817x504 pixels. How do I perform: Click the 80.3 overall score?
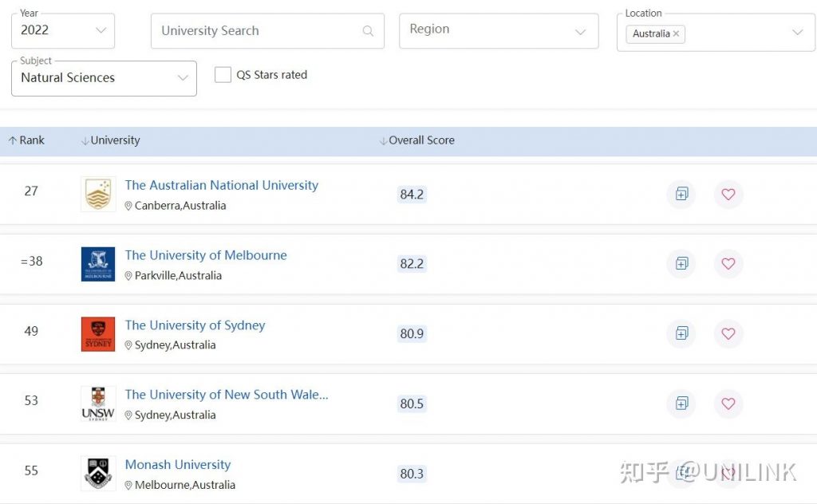(x=412, y=474)
